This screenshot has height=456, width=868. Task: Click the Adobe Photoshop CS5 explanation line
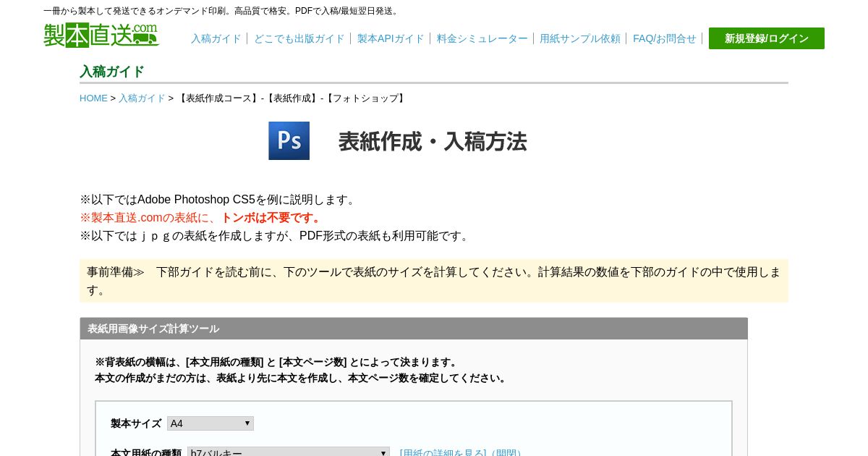[219, 200]
